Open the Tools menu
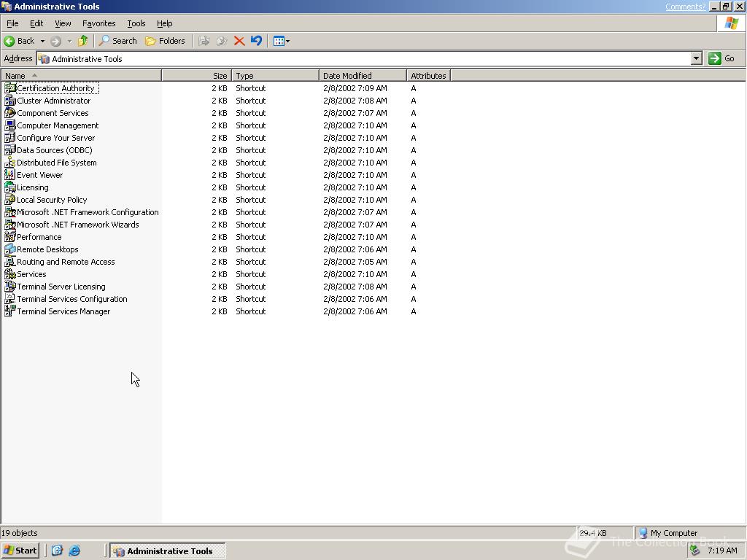 136,23
